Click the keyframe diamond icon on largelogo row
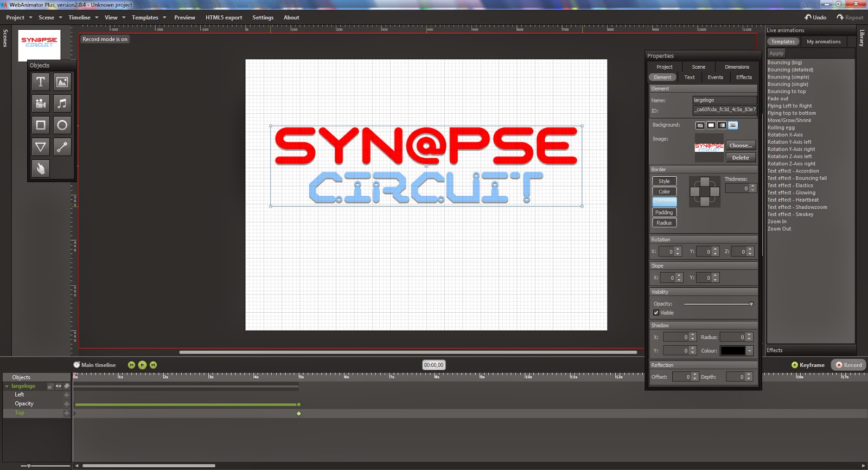 [x=67, y=386]
